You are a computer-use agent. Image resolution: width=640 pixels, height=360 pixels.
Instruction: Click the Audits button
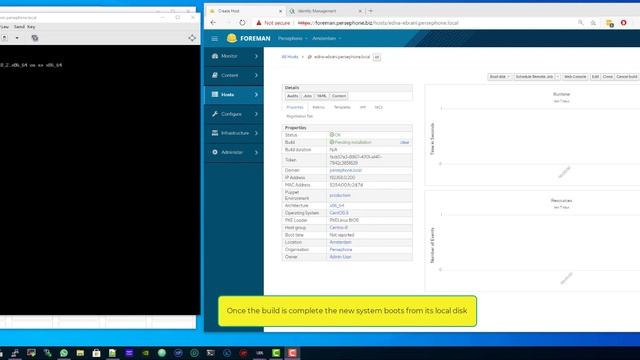click(x=292, y=96)
